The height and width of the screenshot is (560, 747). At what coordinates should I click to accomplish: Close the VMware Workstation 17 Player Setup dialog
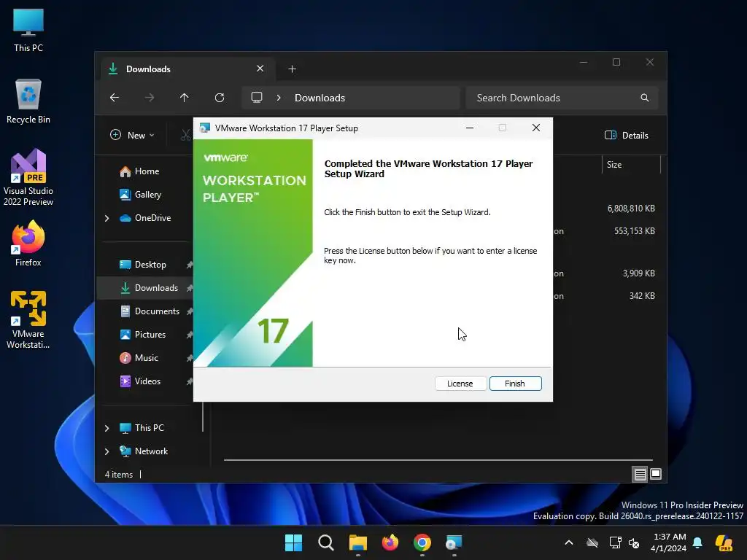coord(536,128)
